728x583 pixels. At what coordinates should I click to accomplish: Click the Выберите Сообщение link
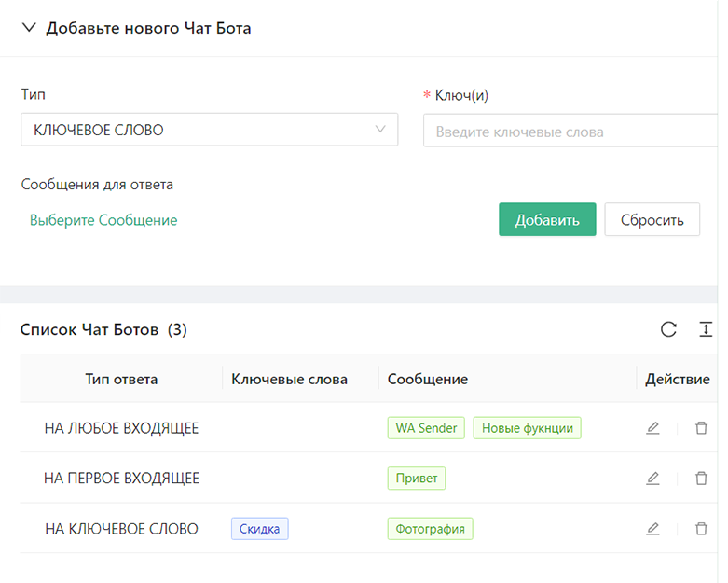103,220
